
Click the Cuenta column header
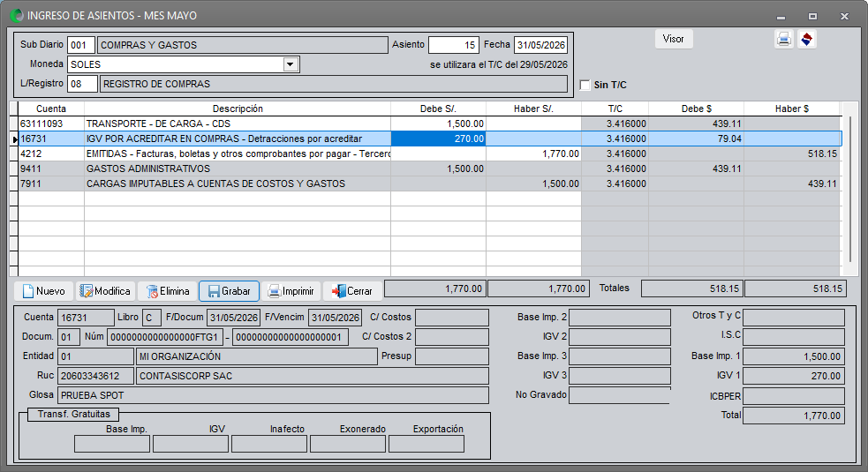coord(51,109)
